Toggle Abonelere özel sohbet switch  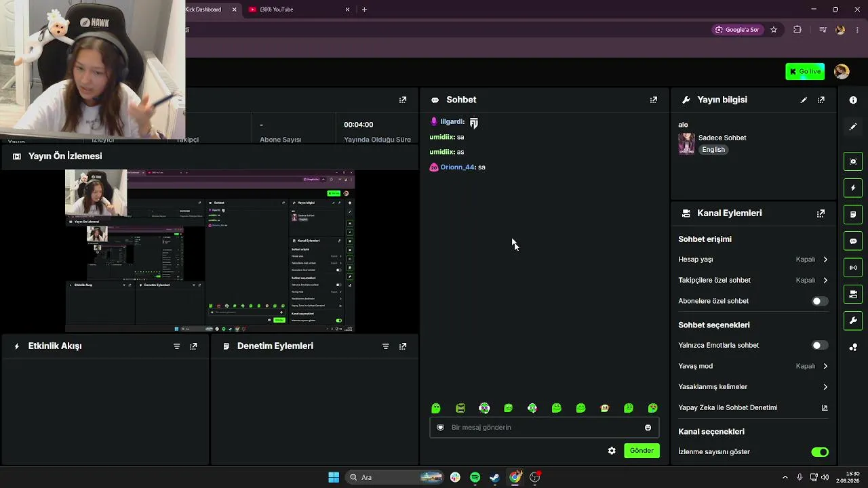[820, 301]
